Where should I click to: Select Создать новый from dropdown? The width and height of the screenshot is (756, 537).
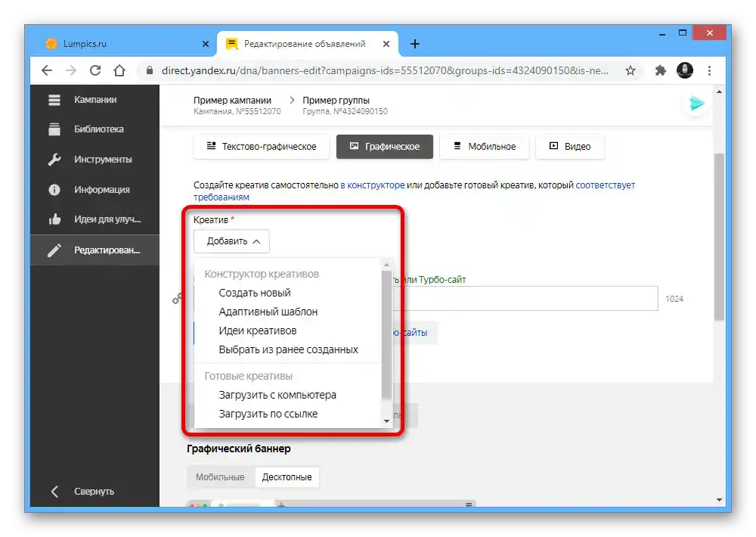pyautogui.click(x=255, y=293)
